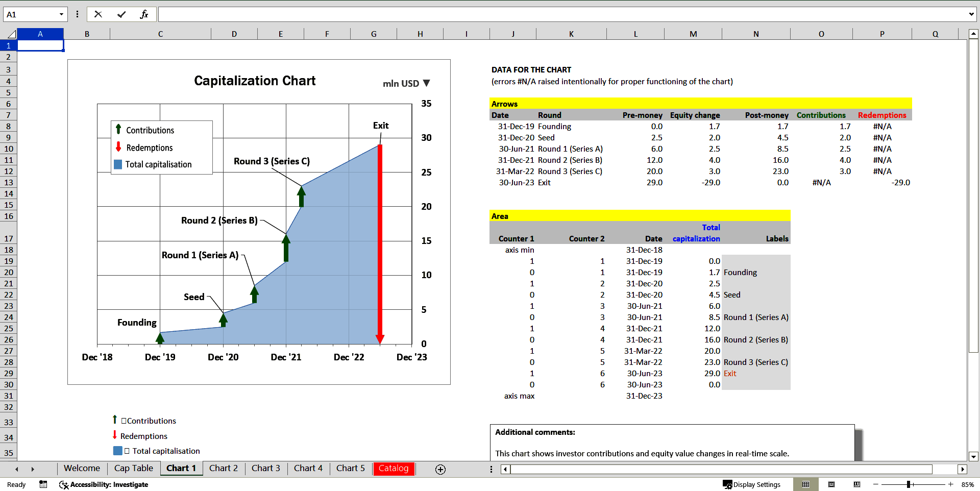980x491 pixels.
Task: Click the Seed chart data label
Action: pos(194,297)
